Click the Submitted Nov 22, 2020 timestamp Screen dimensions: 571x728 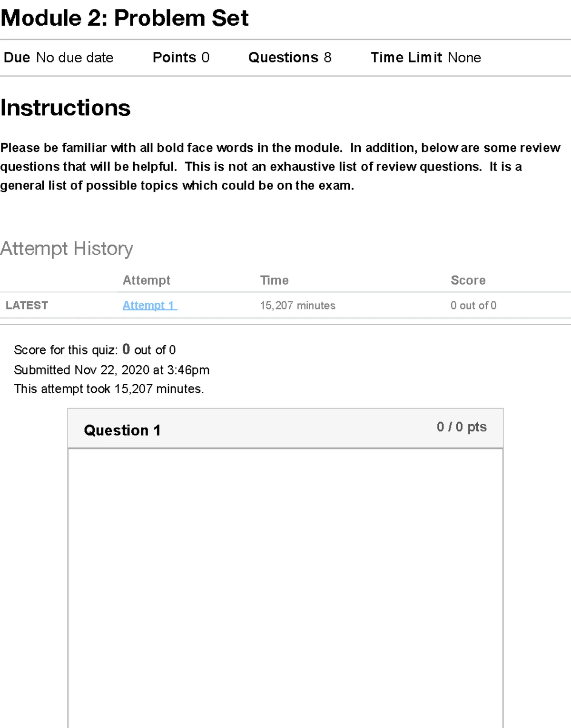click(112, 370)
